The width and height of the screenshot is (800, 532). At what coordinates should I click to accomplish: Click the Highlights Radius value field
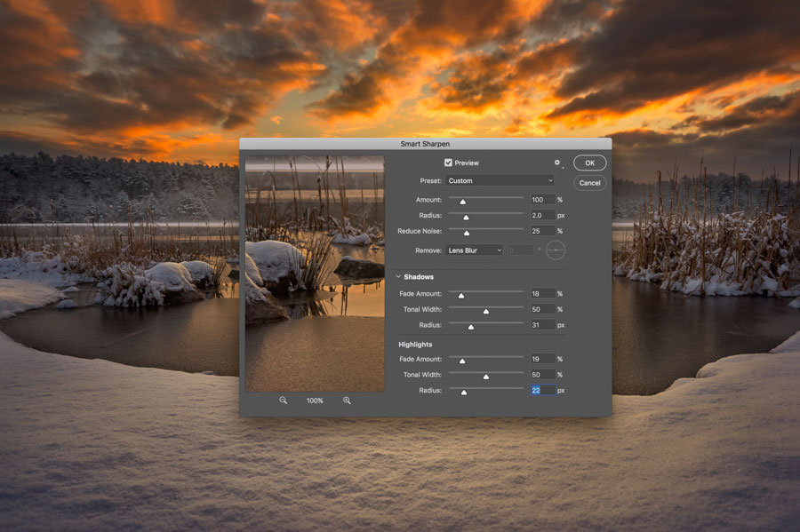(x=542, y=390)
